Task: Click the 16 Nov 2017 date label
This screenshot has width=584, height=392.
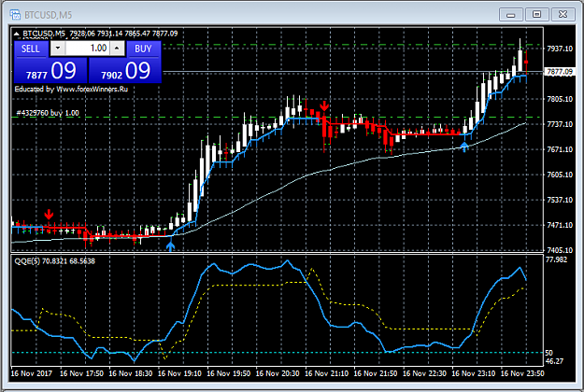Action: (32, 373)
